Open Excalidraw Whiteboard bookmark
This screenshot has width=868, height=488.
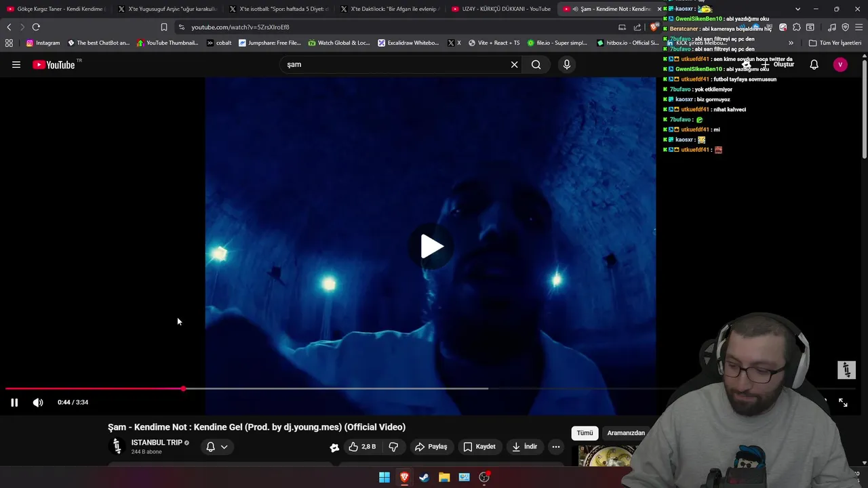[x=408, y=43]
